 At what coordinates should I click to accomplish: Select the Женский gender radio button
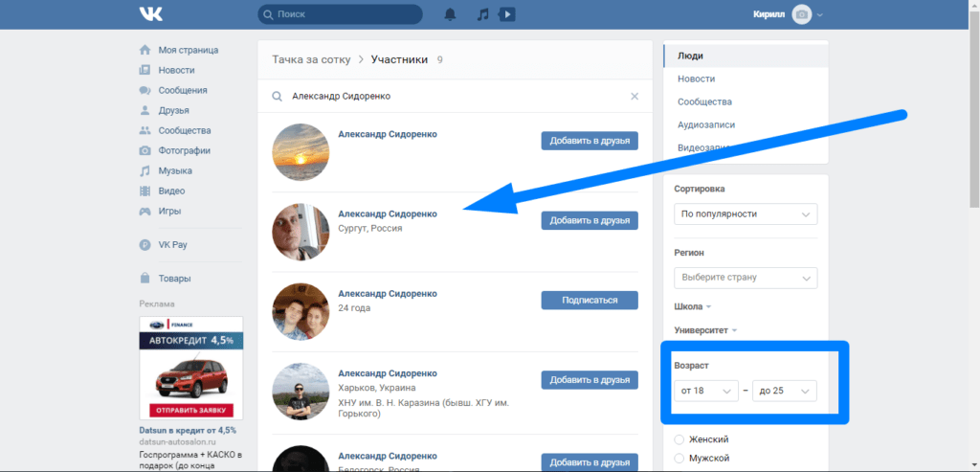tap(679, 439)
